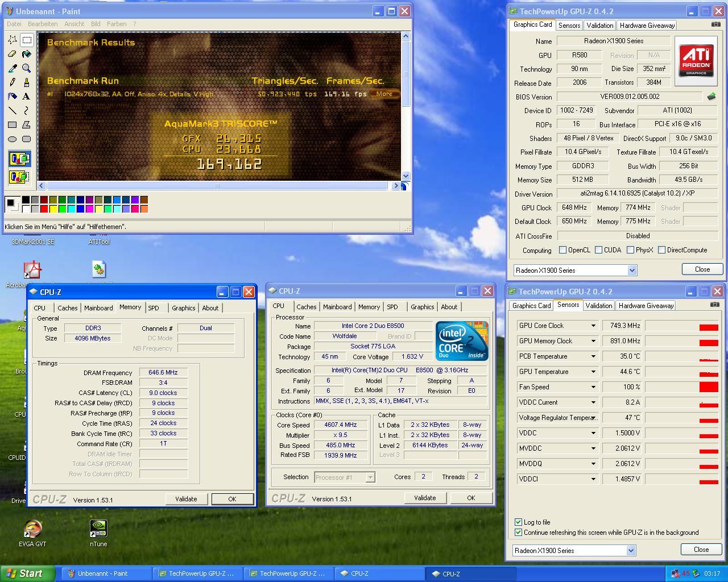
Task: Click the BIOS save icon in GPU-Z
Action: click(x=711, y=97)
